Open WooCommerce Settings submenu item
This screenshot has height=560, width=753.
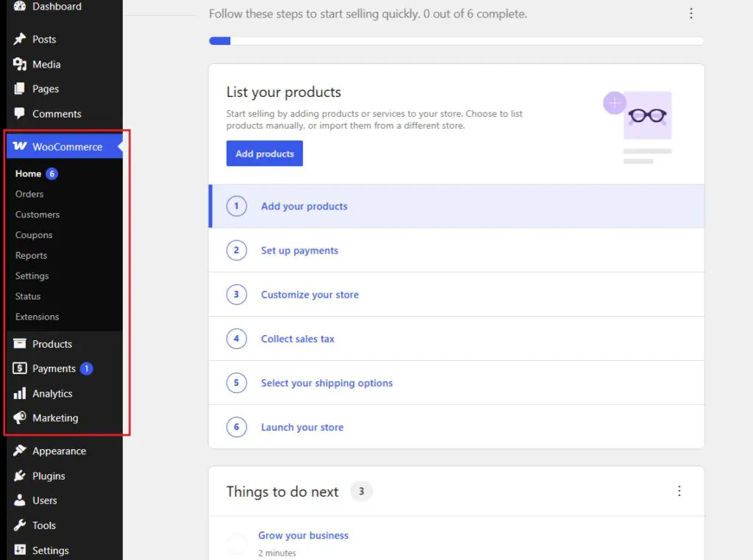[x=32, y=276]
